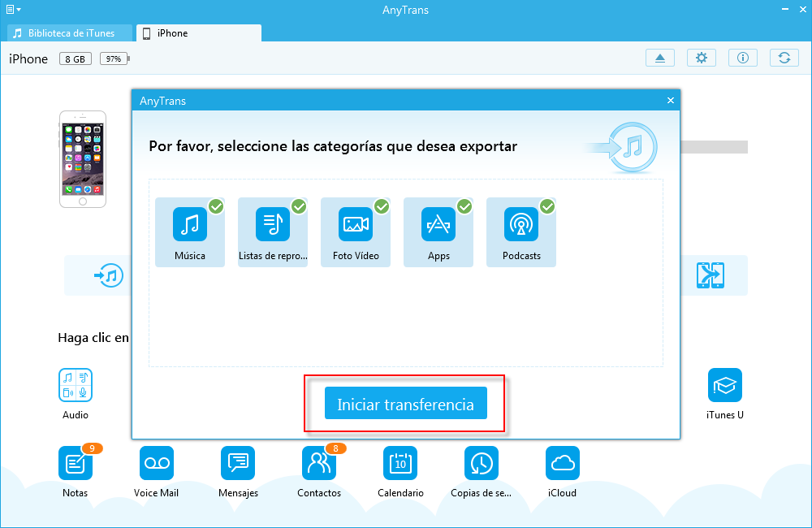This screenshot has width=812, height=528.
Task: Switch to Biblioteca de iTunes tab
Action: click(70, 33)
